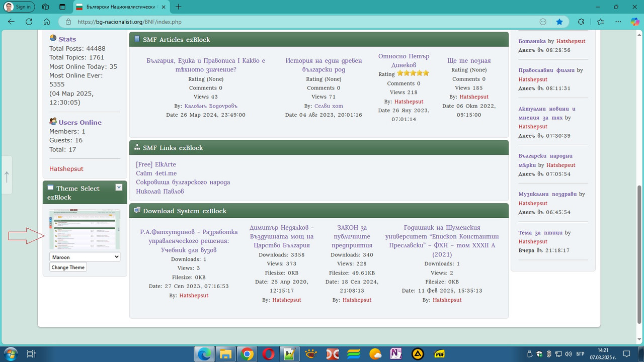The image size is (644, 362).
Task: Open Notepad++ from the taskbar
Action: click(x=289, y=354)
